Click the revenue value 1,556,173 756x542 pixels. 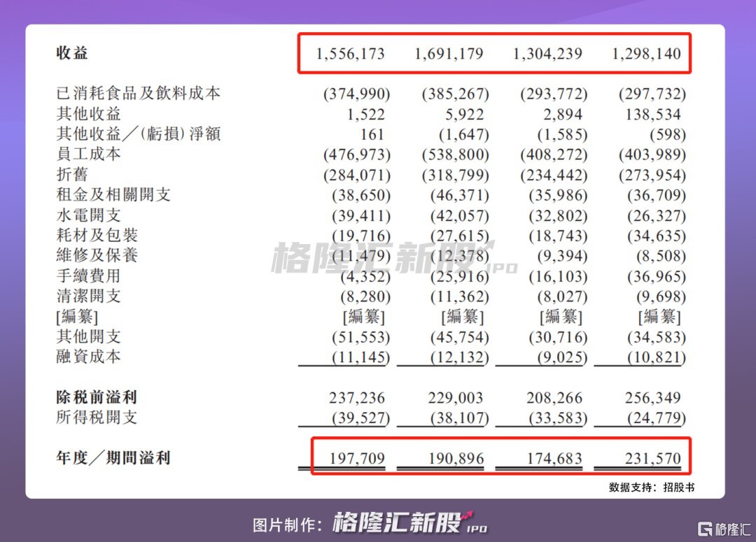coord(351,53)
